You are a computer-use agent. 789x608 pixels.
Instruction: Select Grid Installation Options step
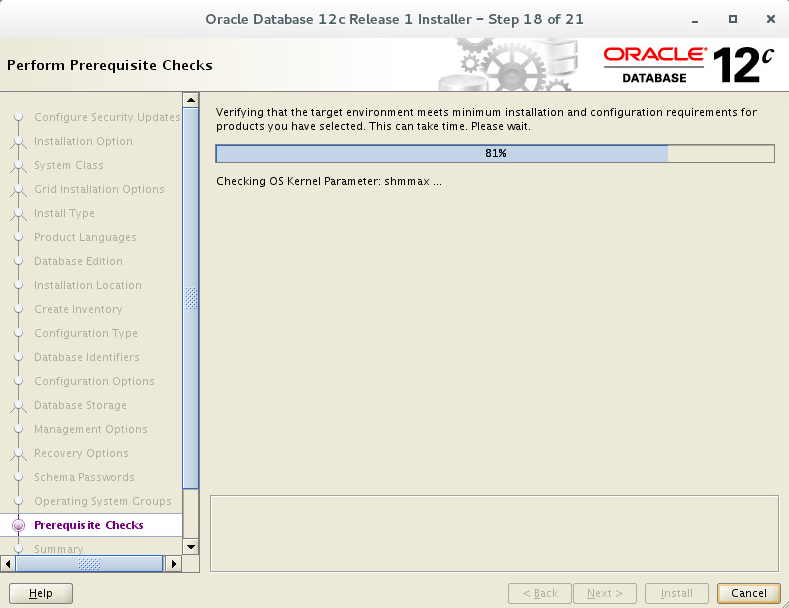pyautogui.click(x=99, y=189)
